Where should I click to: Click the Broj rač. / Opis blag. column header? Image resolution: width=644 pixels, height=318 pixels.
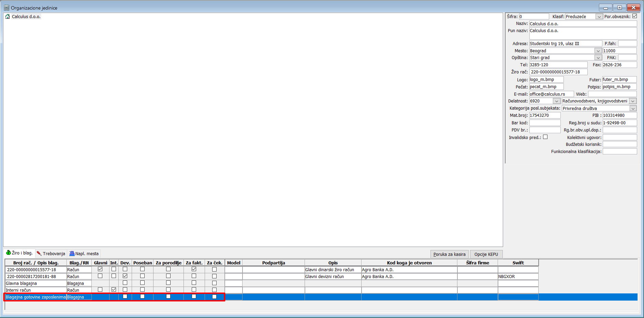[36, 263]
